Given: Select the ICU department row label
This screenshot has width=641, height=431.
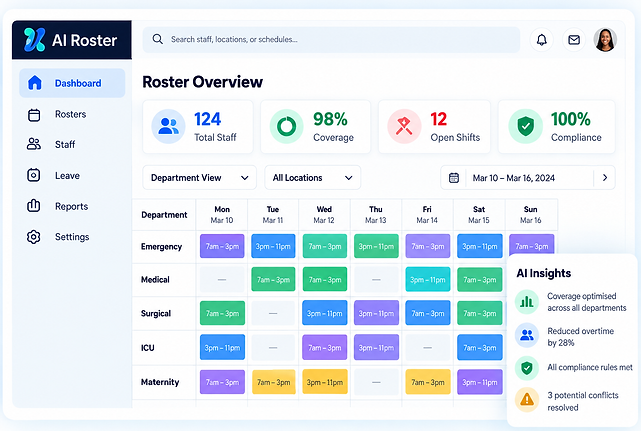Looking at the screenshot, I should (x=148, y=348).
